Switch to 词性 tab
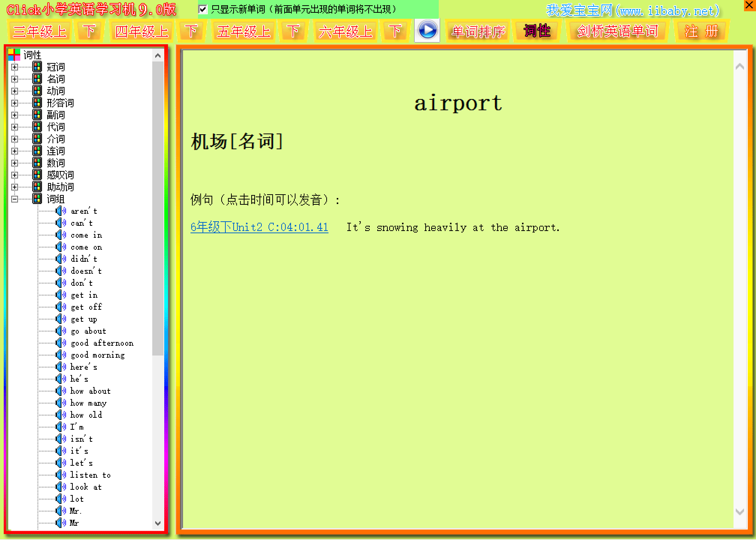Screen dimensions: 756x540 [x=537, y=31]
